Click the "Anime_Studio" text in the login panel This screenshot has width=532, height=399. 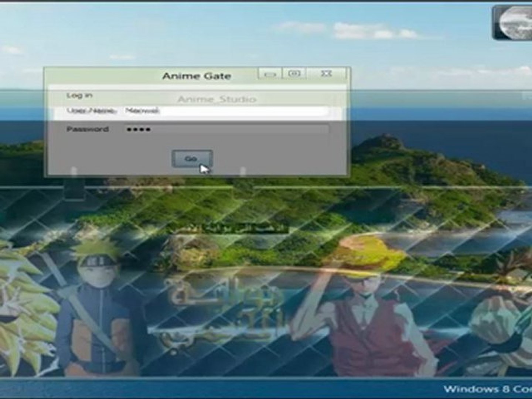[216, 99]
